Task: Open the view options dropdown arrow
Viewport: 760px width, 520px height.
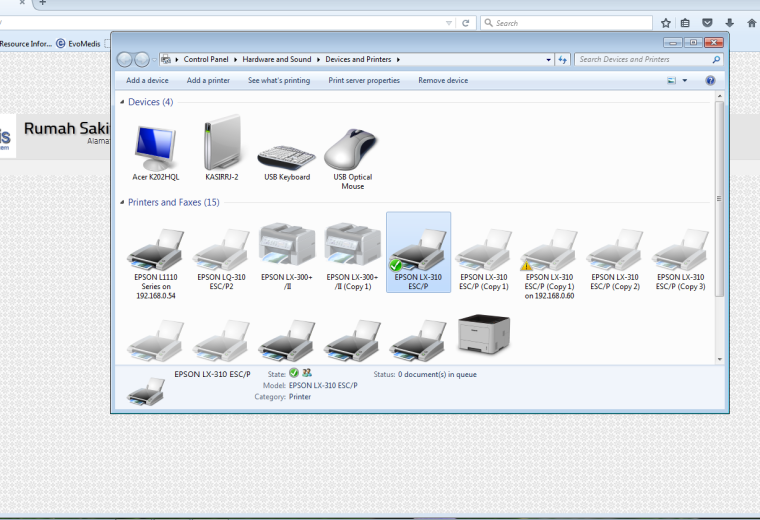Action: coord(685,80)
